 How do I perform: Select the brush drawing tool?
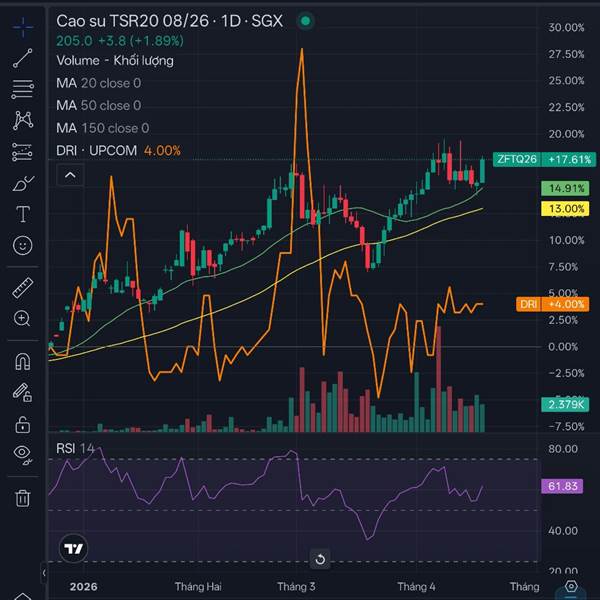pos(23,183)
